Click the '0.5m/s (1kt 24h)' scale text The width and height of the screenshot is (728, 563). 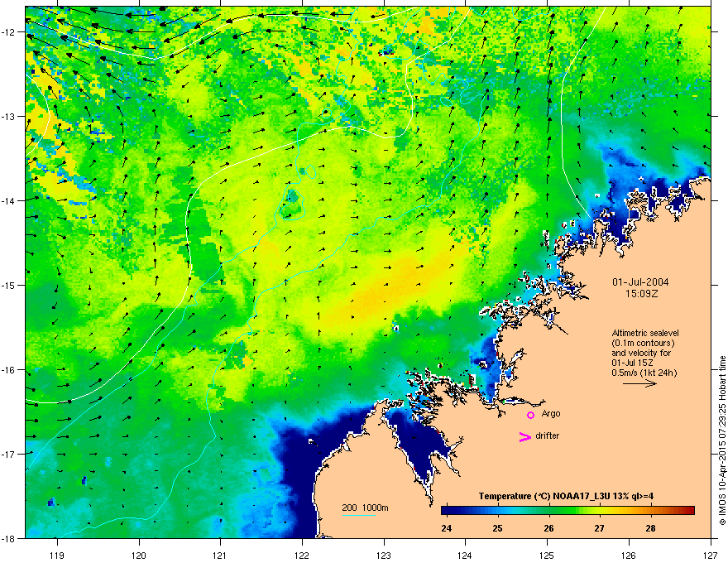click(644, 373)
